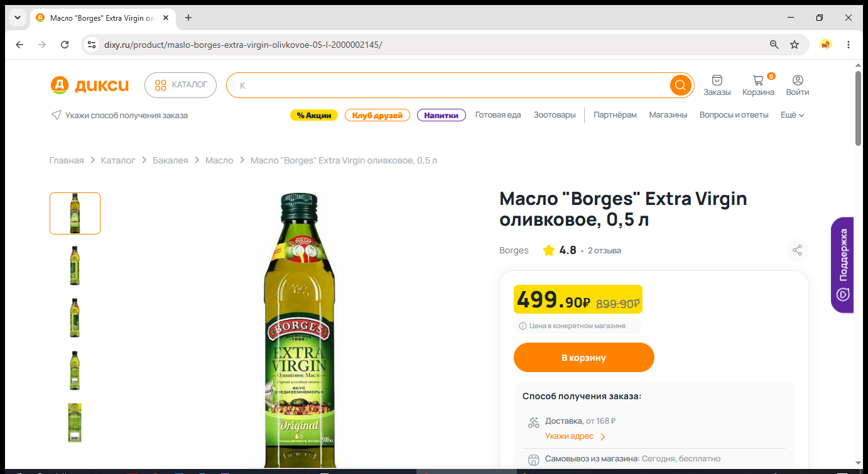Open the purple Поддержка support widget
This screenshot has width=868, height=474.
pos(843,265)
